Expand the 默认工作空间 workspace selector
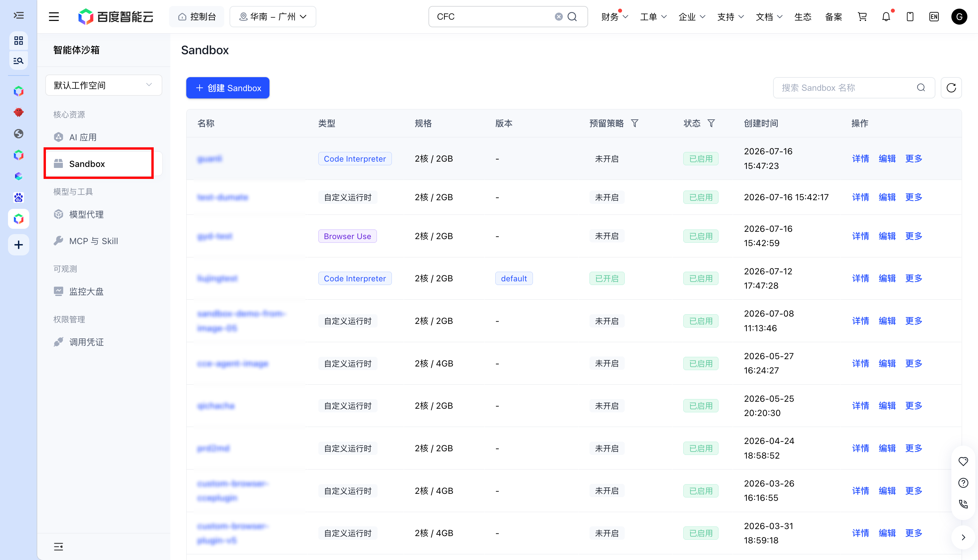 coord(103,85)
